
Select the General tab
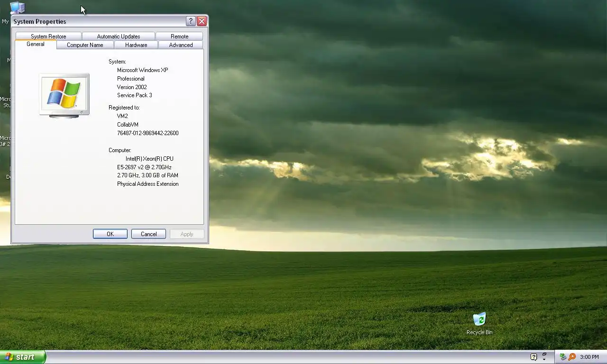(x=36, y=44)
